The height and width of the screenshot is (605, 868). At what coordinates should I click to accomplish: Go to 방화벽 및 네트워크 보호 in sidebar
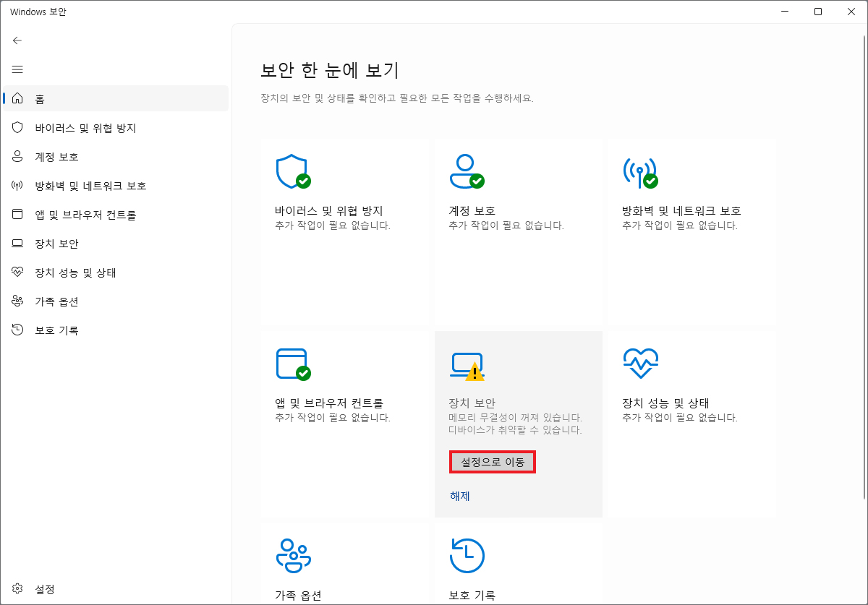pos(116,186)
